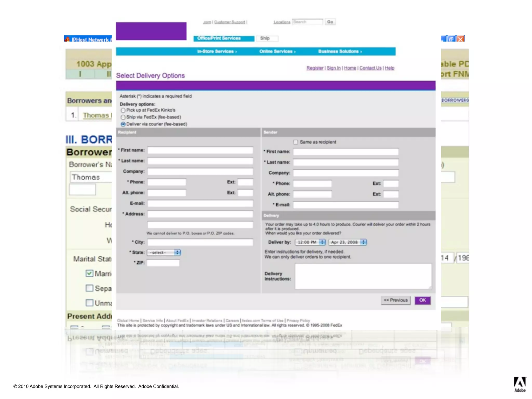Toggle the Married checkbox in background window
Viewport: 532px width, 399px height.
pyautogui.click(x=89, y=273)
